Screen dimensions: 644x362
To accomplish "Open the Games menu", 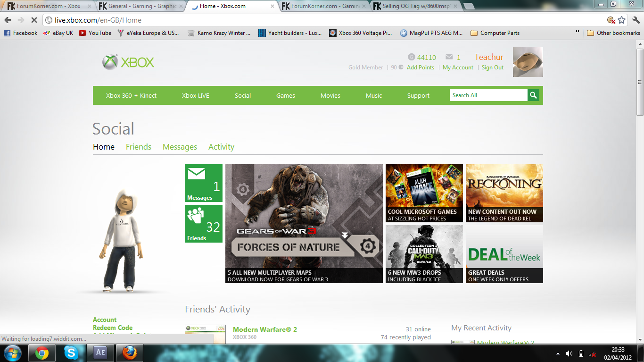I will click(286, 95).
